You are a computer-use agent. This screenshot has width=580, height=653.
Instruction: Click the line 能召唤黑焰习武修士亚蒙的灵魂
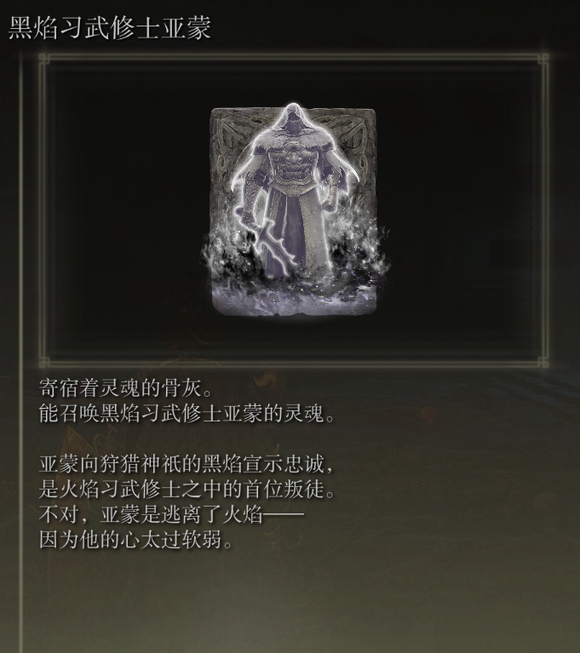[x=187, y=414]
